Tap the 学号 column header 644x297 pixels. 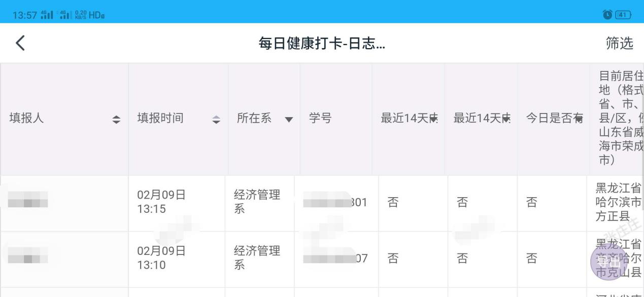320,119
